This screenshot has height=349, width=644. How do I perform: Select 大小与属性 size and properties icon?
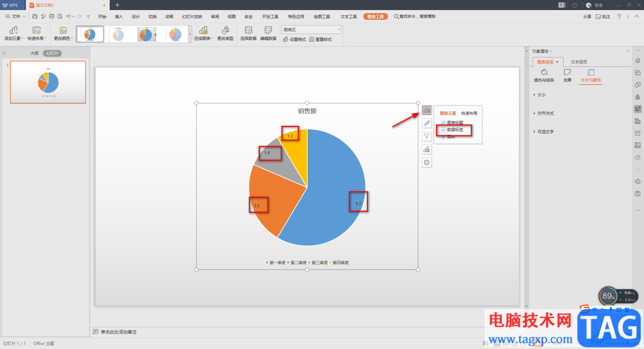[x=591, y=76]
